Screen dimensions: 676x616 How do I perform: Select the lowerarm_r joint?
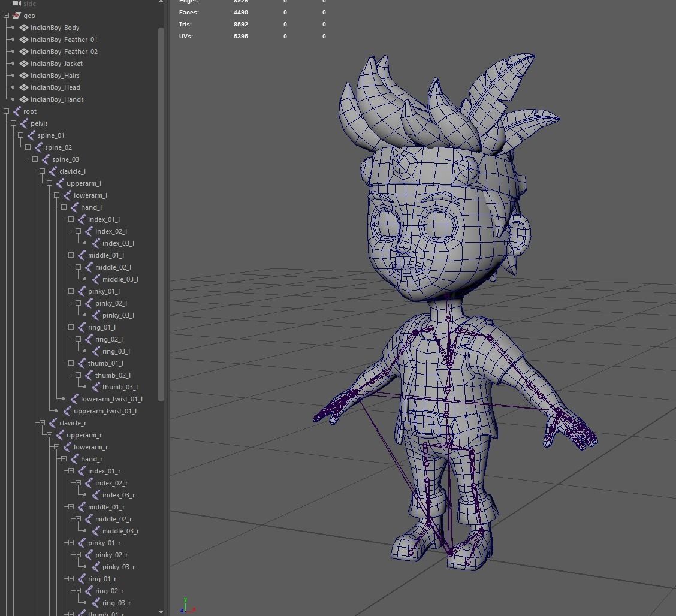pos(91,447)
